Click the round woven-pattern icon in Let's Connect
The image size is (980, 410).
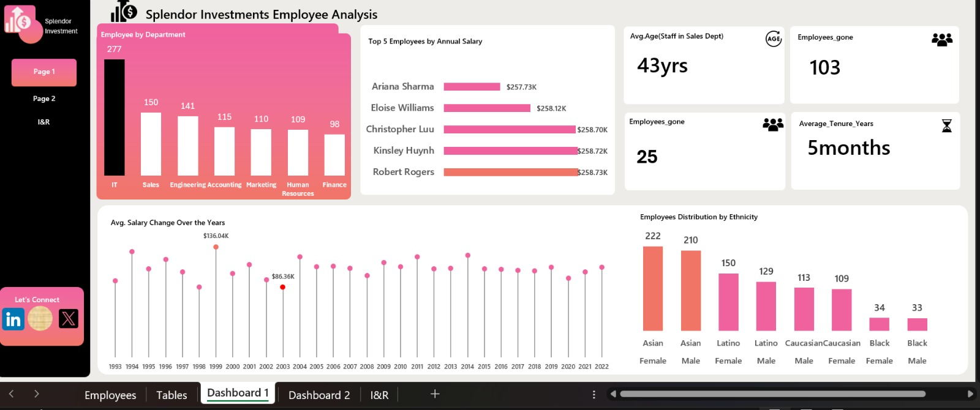40,318
